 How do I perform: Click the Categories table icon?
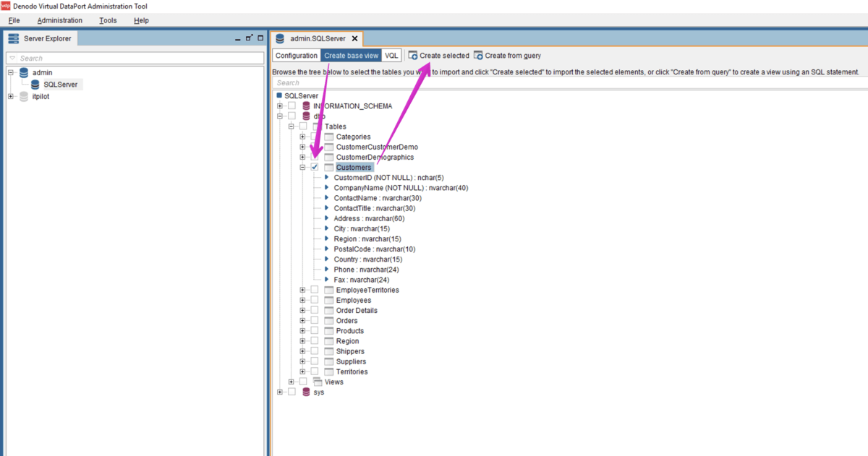click(x=329, y=137)
